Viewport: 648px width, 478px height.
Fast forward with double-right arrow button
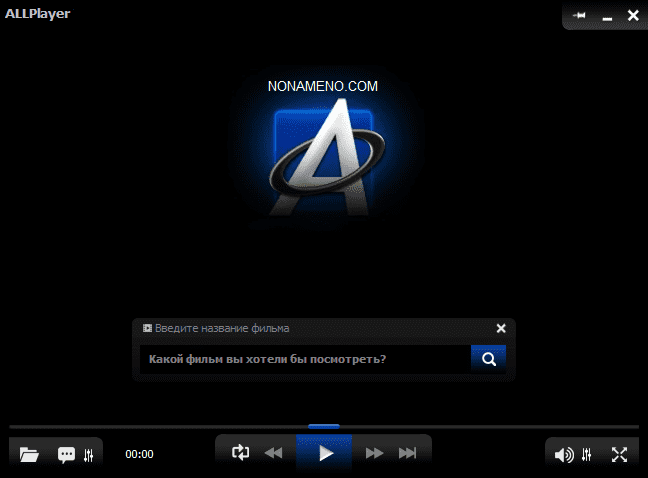374,453
